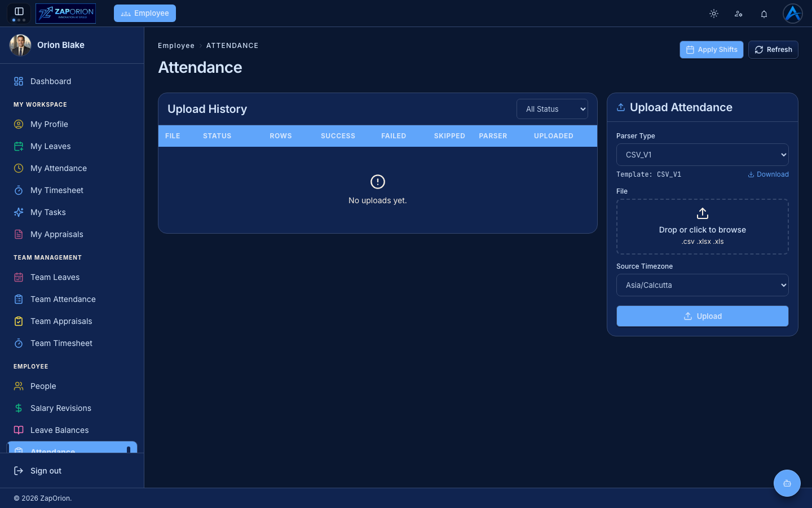Open the Employee role switcher
Image resolution: width=812 pixels, height=508 pixels.
(145, 13)
